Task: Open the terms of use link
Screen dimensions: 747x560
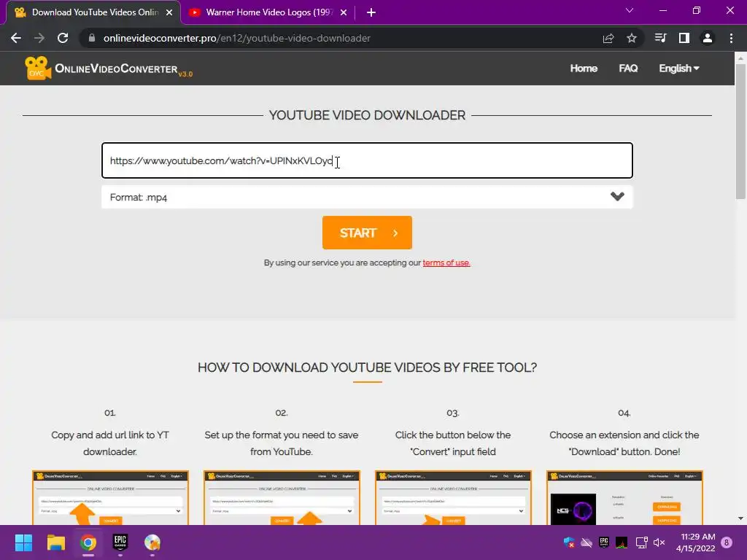Action: pos(446,262)
